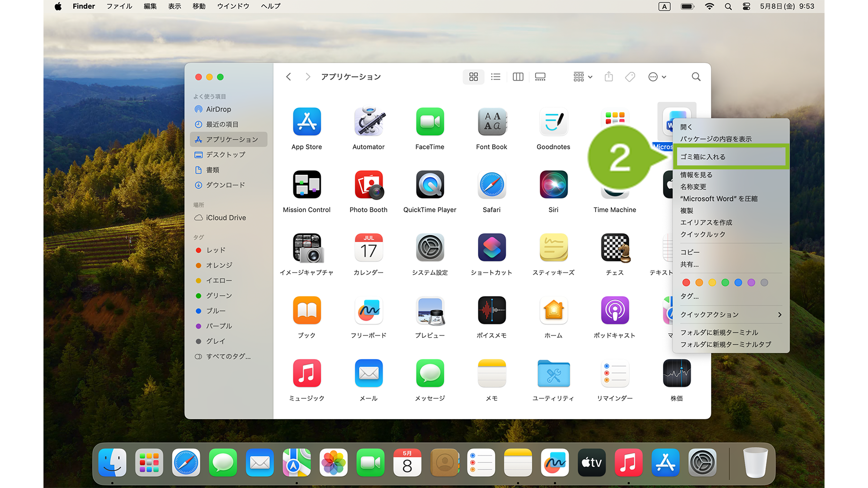Image resolution: width=868 pixels, height=488 pixels.
Task: Launch Automator from Applications folder
Action: point(369,122)
